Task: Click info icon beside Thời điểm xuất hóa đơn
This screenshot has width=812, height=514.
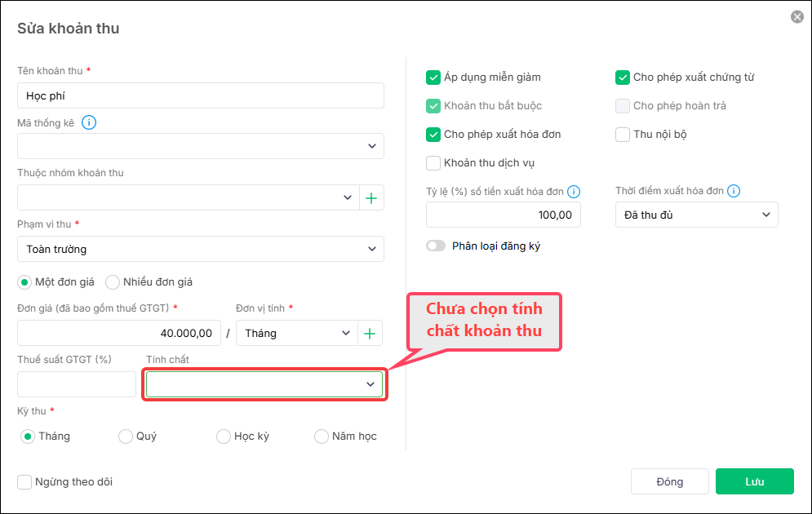Action: (734, 191)
